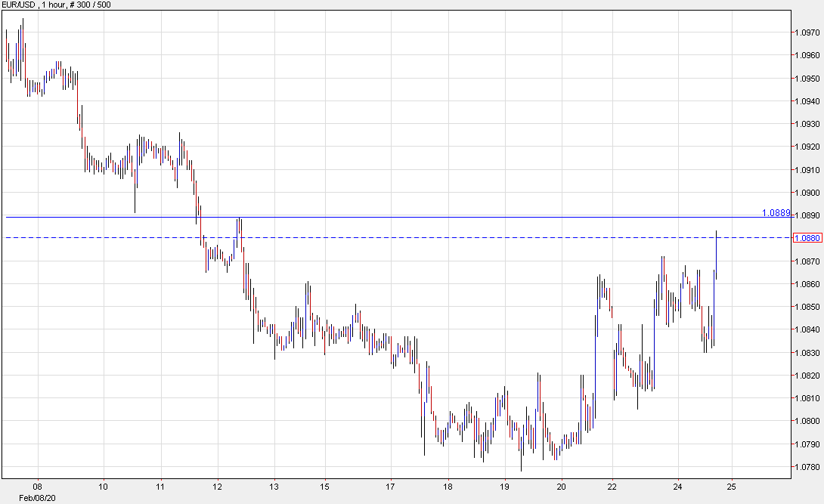The width and height of the screenshot is (824, 504).
Task: Click the 1.0920 price axis label
Action: 807,147
